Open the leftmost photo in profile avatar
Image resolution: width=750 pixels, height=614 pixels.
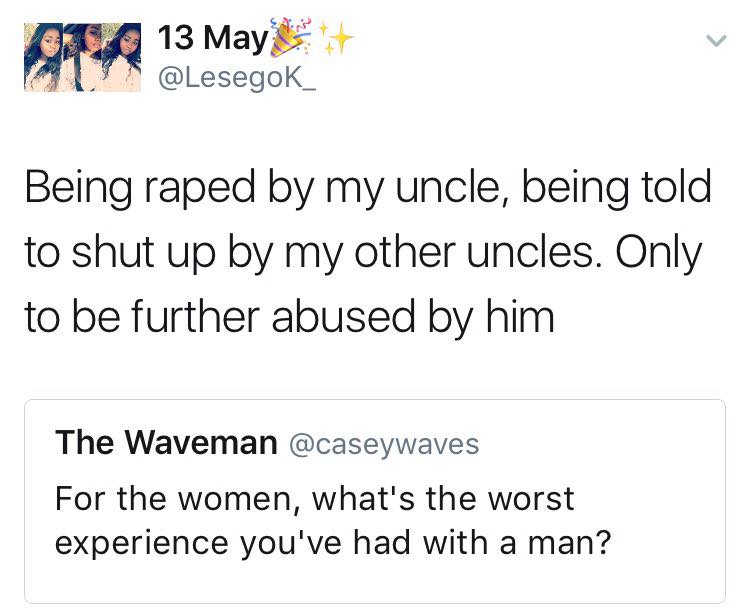[x=44, y=57]
